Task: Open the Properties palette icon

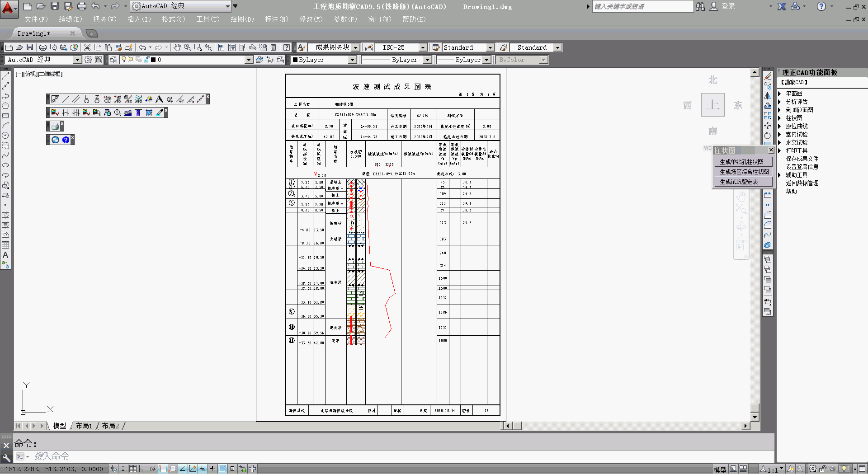Action: click(221, 47)
